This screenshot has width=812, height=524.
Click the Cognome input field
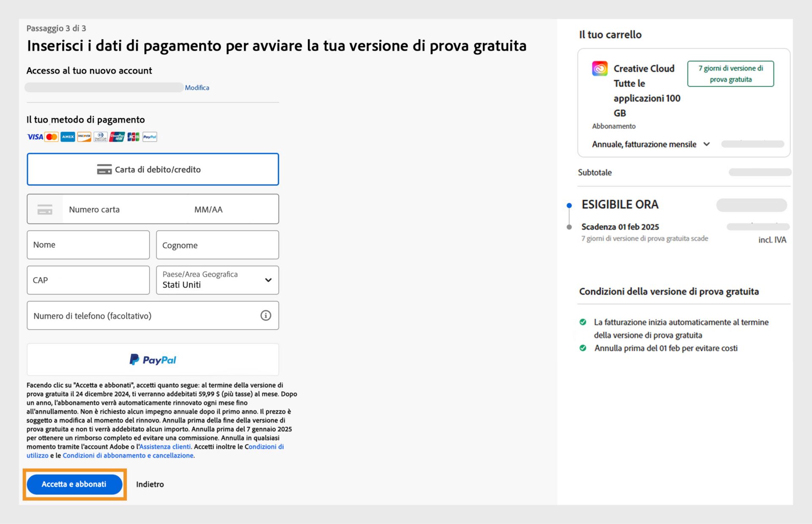(x=217, y=245)
